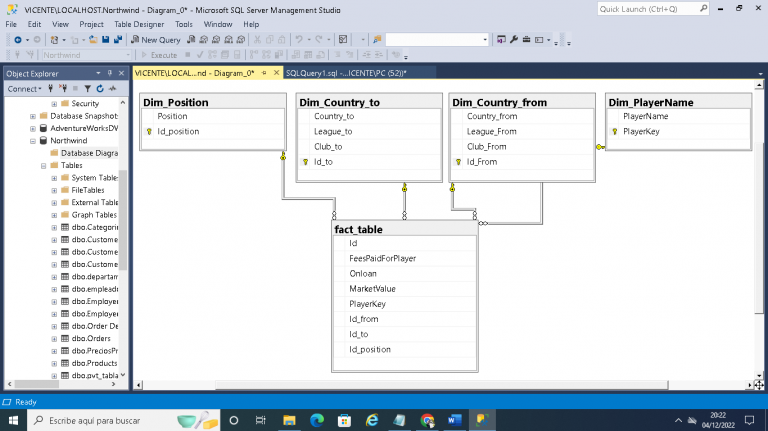
Task: Click the PlayerKey key icon in Dim_PlayerName
Action: point(614,131)
